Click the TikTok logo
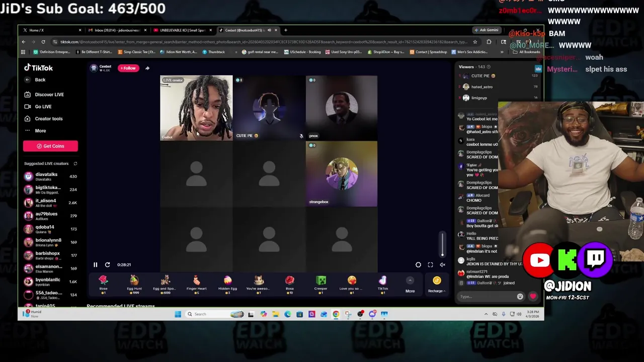 [x=38, y=68]
